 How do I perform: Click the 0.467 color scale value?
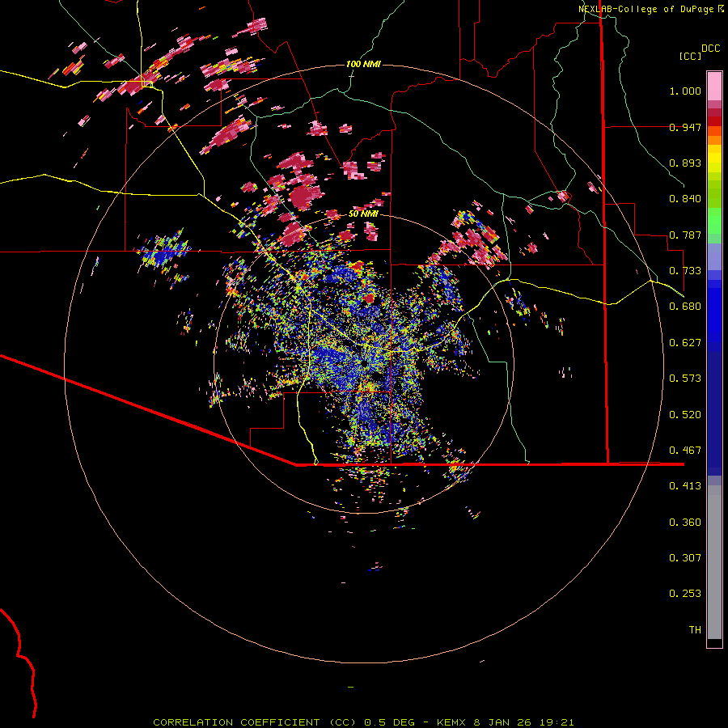pos(685,451)
